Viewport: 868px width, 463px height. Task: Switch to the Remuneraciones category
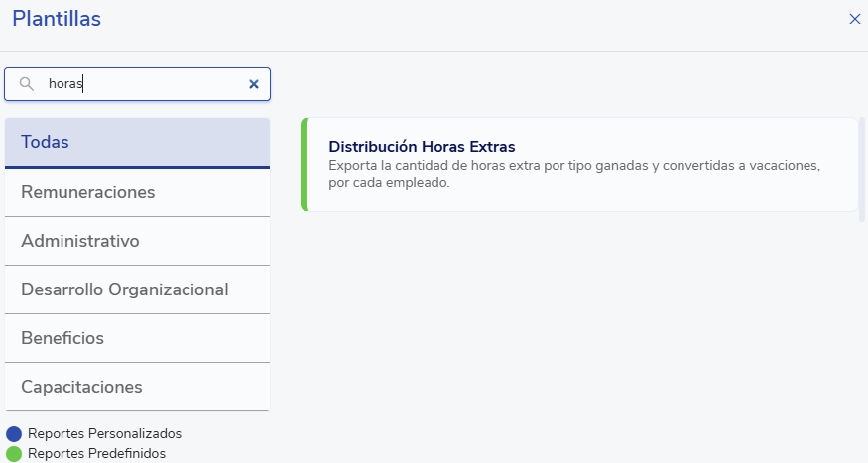pos(137,192)
